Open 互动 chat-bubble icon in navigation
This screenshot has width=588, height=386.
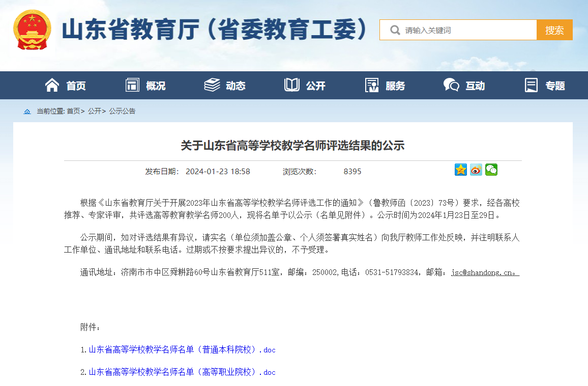coord(451,86)
